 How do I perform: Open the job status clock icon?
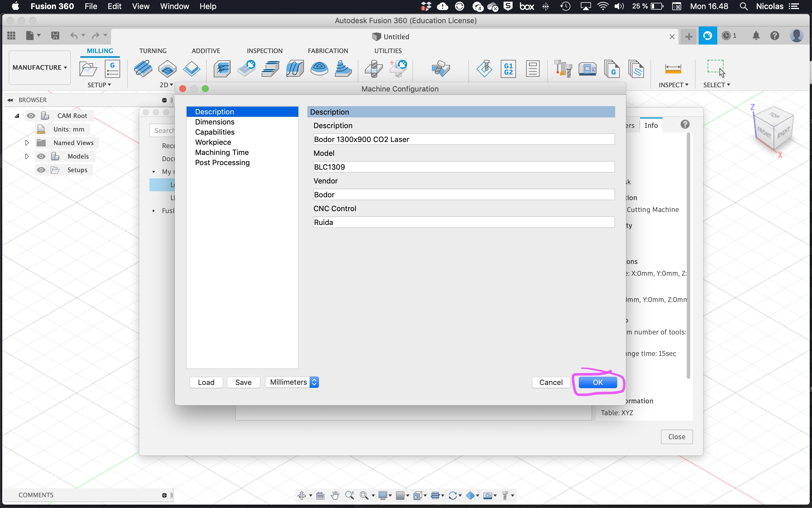(x=726, y=36)
